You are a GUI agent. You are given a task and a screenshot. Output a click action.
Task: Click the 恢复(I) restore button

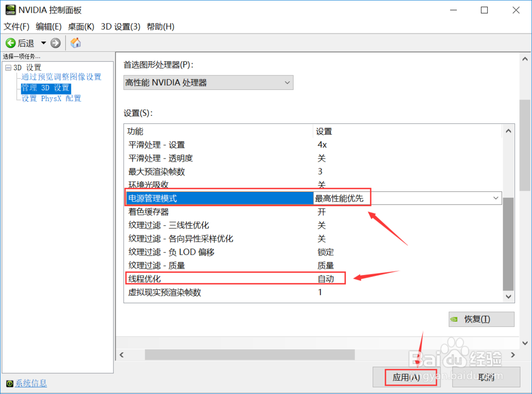(x=481, y=319)
